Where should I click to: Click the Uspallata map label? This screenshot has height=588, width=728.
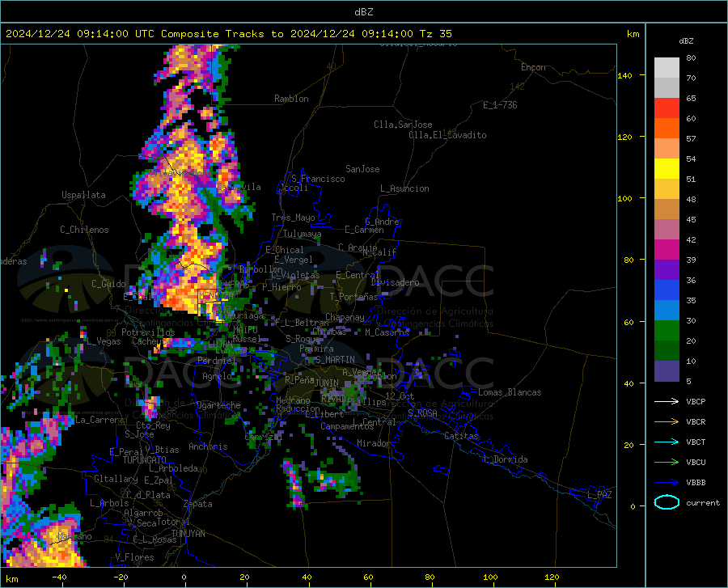[83, 196]
